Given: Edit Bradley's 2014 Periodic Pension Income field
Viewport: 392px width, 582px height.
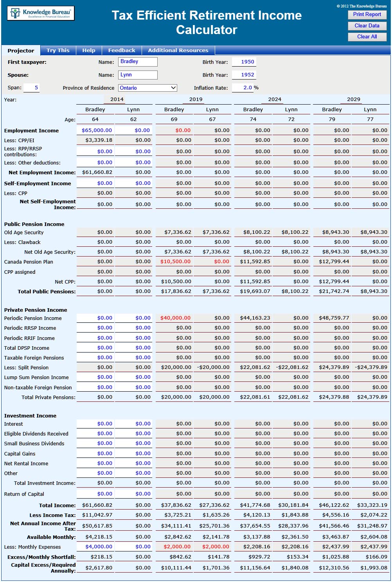Looking at the screenshot, I should coord(95,318).
